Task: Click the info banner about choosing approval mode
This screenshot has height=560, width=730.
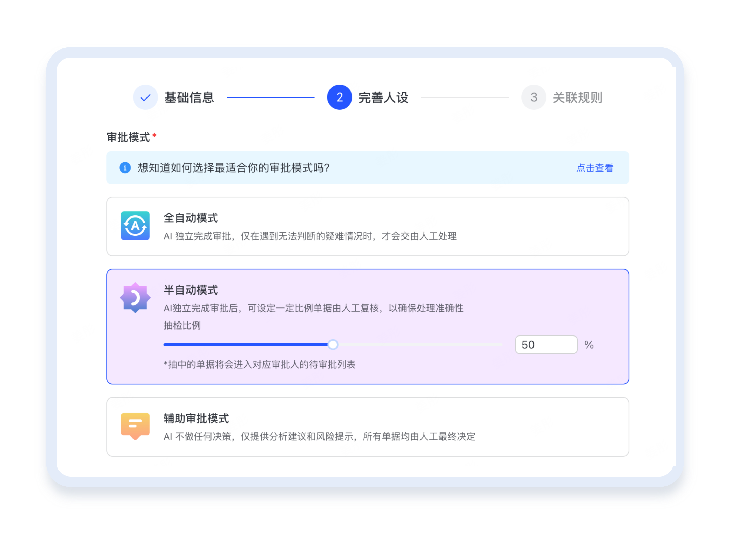Action: (233, 168)
